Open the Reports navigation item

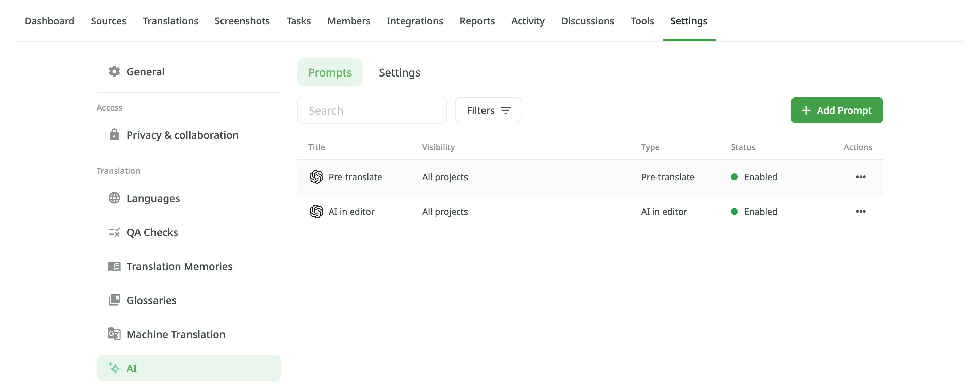click(x=477, y=21)
